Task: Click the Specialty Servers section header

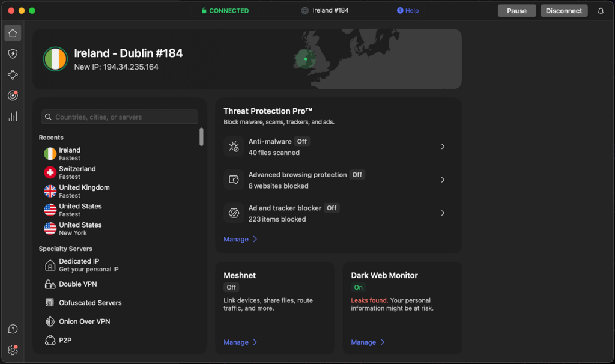Action: [x=65, y=249]
